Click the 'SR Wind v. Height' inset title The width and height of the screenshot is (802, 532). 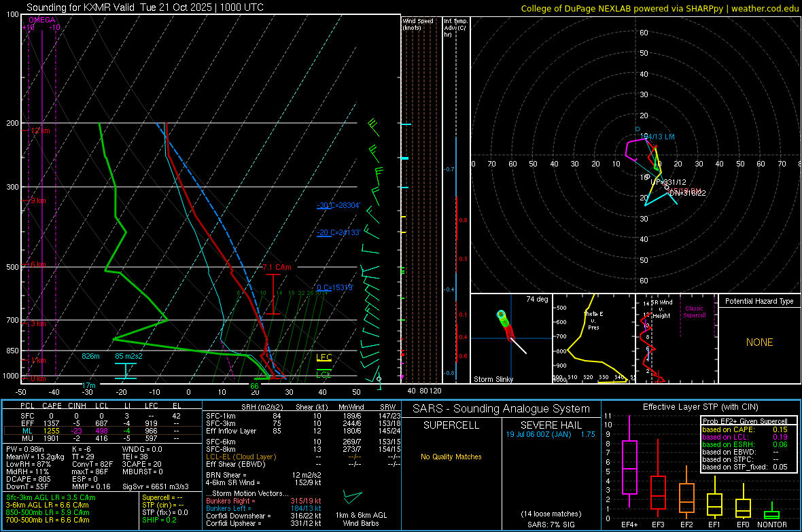[x=662, y=309]
